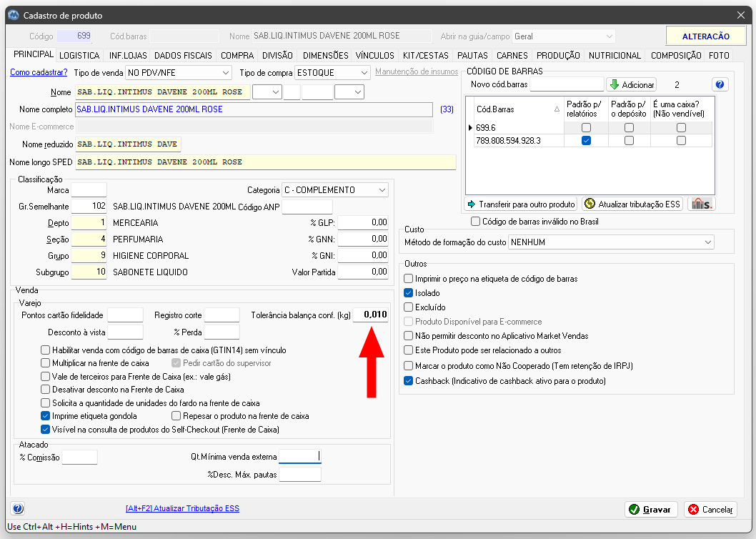
Task: Click Transferir para outro produto button
Action: tap(521, 204)
